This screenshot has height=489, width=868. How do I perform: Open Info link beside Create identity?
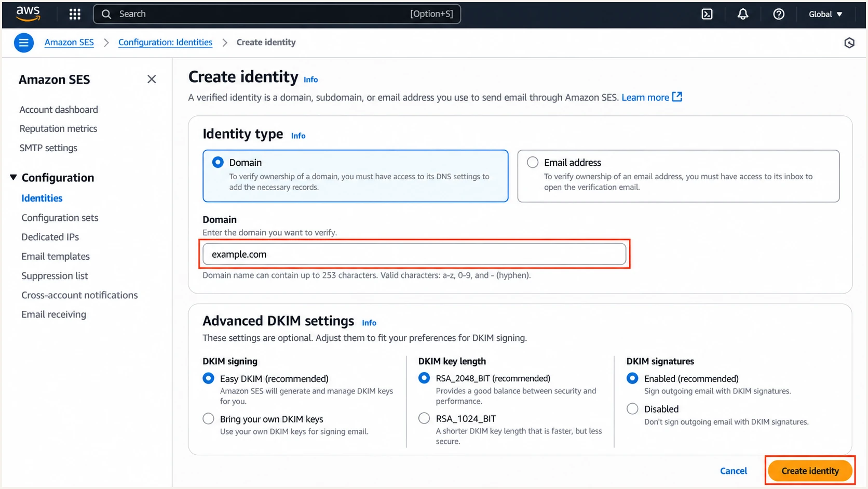tap(310, 80)
